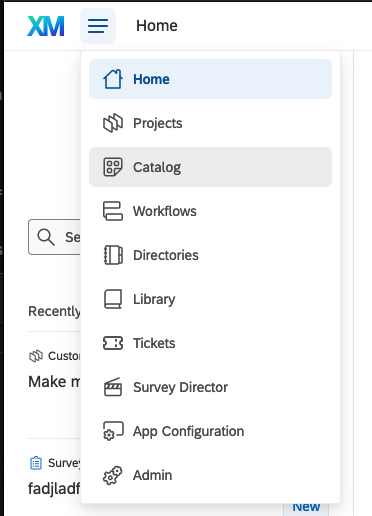Click the Survey Director clapperboard icon
The height and width of the screenshot is (516, 372).
pyautogui.click(x=113, y=387)
